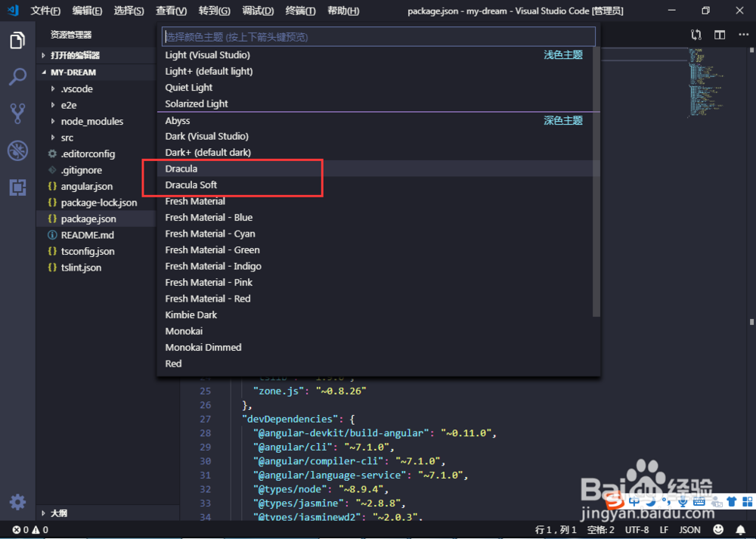Open the 选择(S) menu
756x539 pixels.
[x=129, y=11]
